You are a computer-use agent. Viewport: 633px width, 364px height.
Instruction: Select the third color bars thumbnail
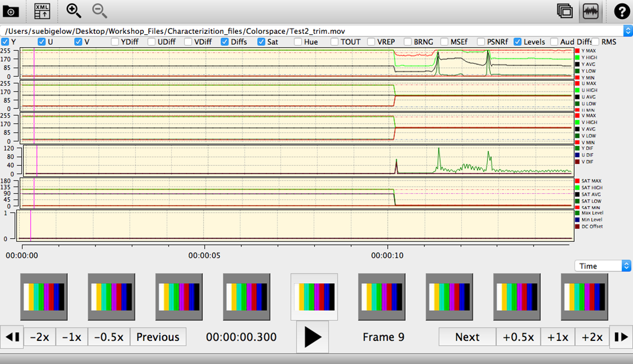click(x=179, y=297)
